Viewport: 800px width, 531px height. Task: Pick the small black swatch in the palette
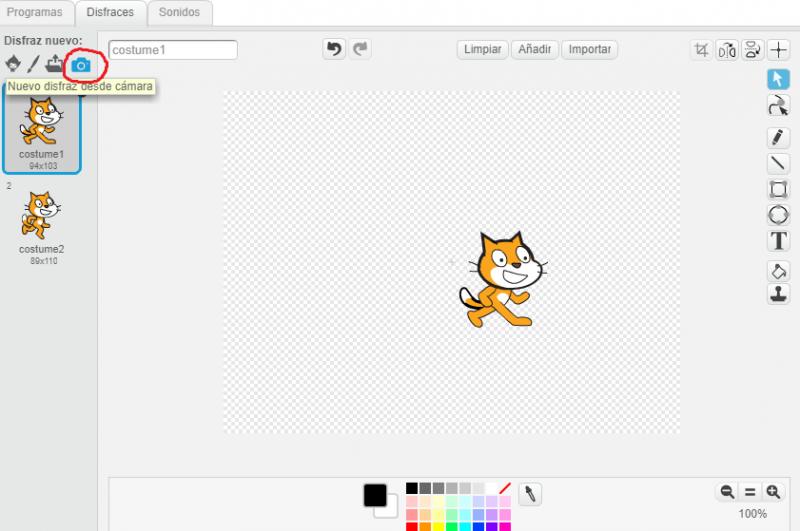pos(412,488)
